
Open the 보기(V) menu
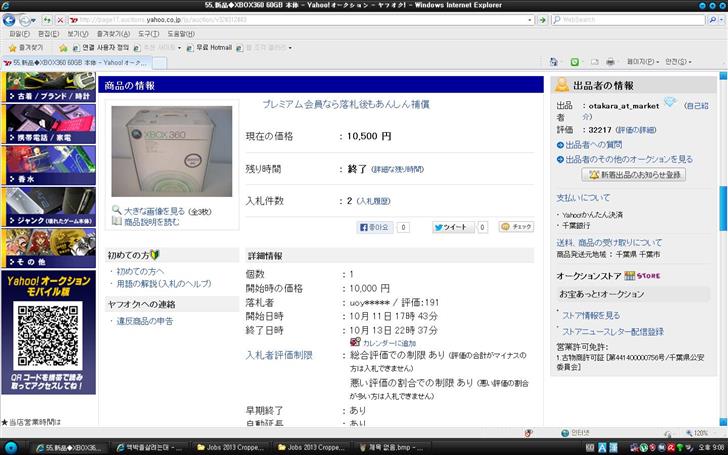coord(78,34)
